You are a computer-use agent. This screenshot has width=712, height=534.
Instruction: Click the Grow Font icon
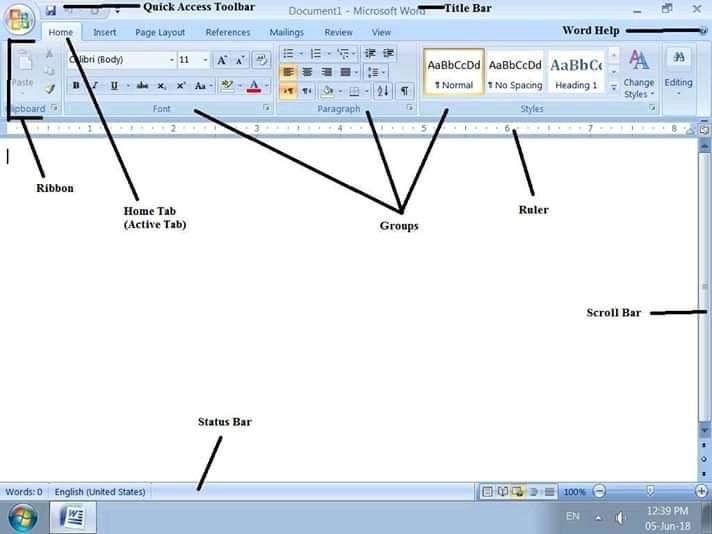[x=222, y=60]
